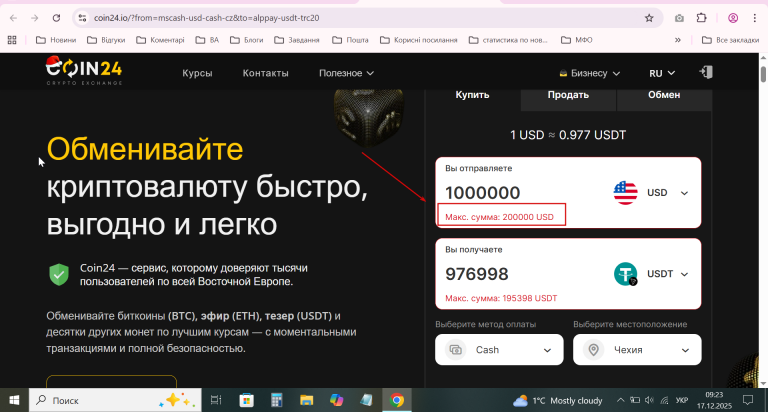This screenshot has width=768, height=412.
Task: Open the Cash payment method dropdown
Action: [499, 350]
